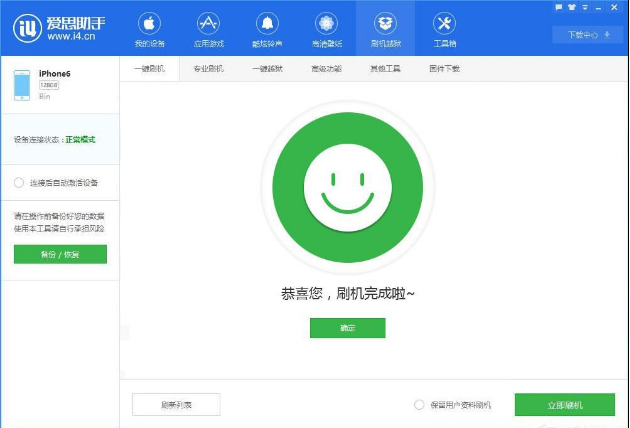
Task: Close the 爱思助手 window
Action: [614, 7]
